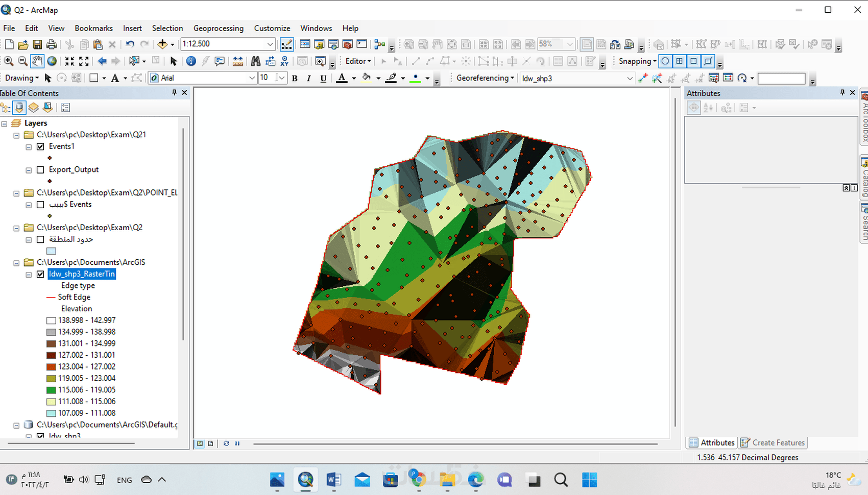
Task: Open the Geoprocessing menu
Action: coord(219,28)
